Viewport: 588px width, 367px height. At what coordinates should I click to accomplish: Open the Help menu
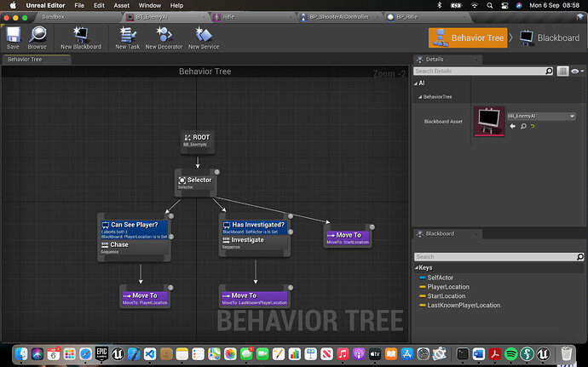176,5
